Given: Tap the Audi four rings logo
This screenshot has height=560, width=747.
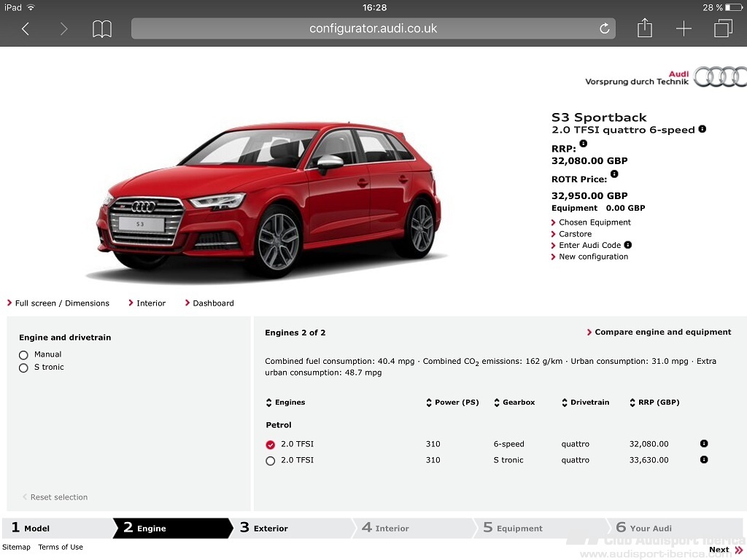Looking at the screenshot, I should tap(720, 77).
